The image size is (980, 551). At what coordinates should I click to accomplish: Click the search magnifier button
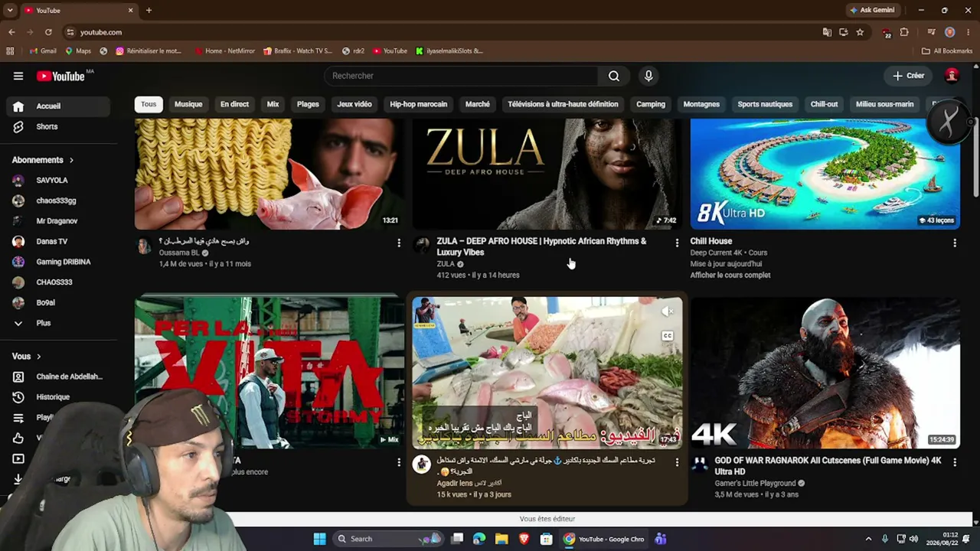pyautogui.click(x=614, y=76)
